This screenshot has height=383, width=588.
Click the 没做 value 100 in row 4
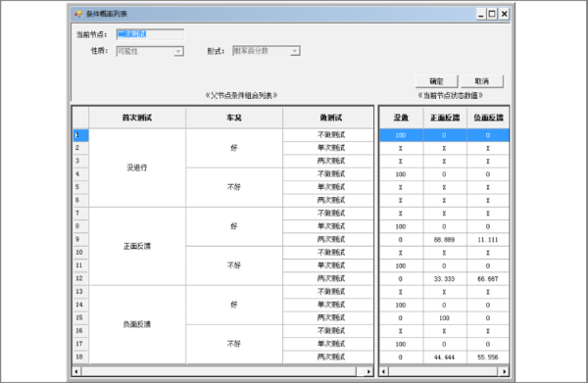(x=401, y=174)
